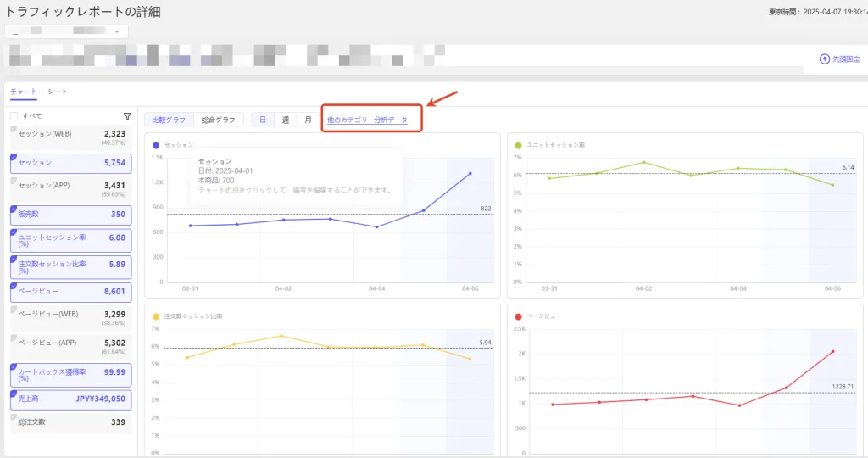This screenshot has width=868, height=458.
Task: Enable the セッション(APP) metric
Action: pyautogui.click(x=71, y=189)
